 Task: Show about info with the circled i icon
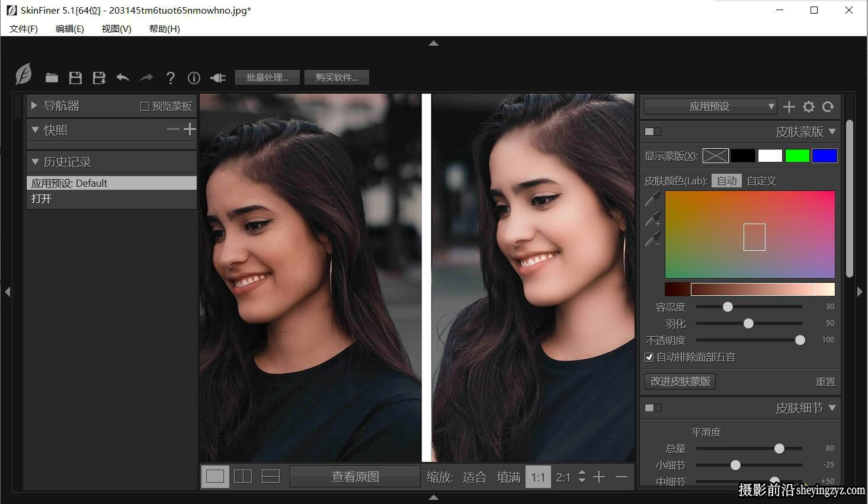pyautogui.click(x=194, y=78)
